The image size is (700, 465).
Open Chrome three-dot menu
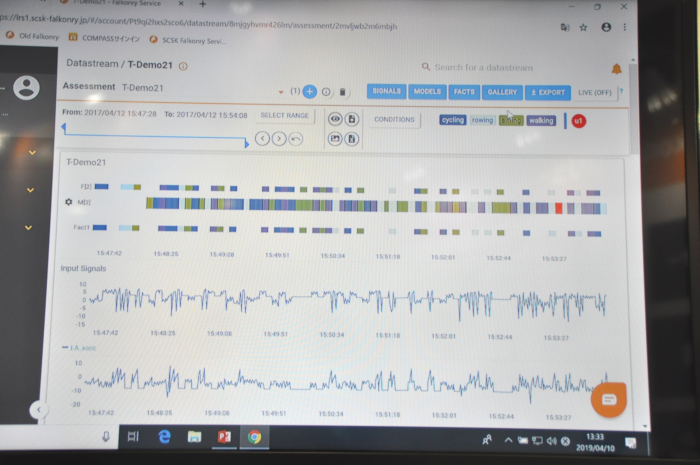(625, 27)
